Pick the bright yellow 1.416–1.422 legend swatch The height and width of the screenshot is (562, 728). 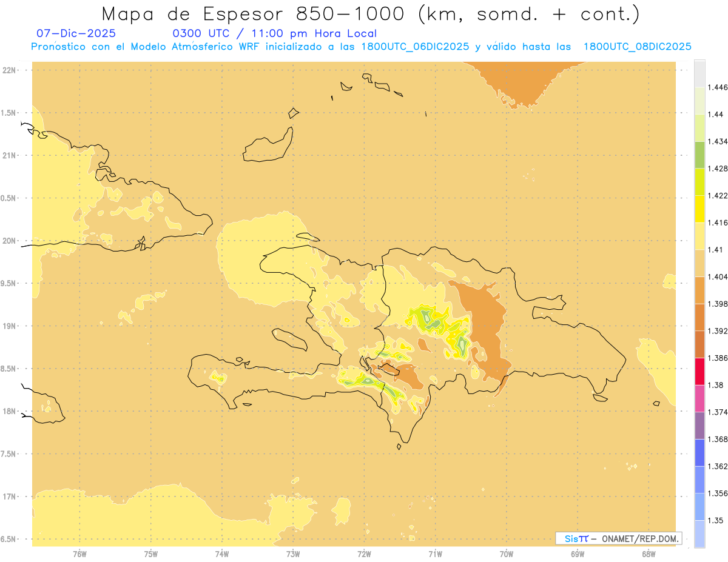pyautogui.click(x=699, y=209)
